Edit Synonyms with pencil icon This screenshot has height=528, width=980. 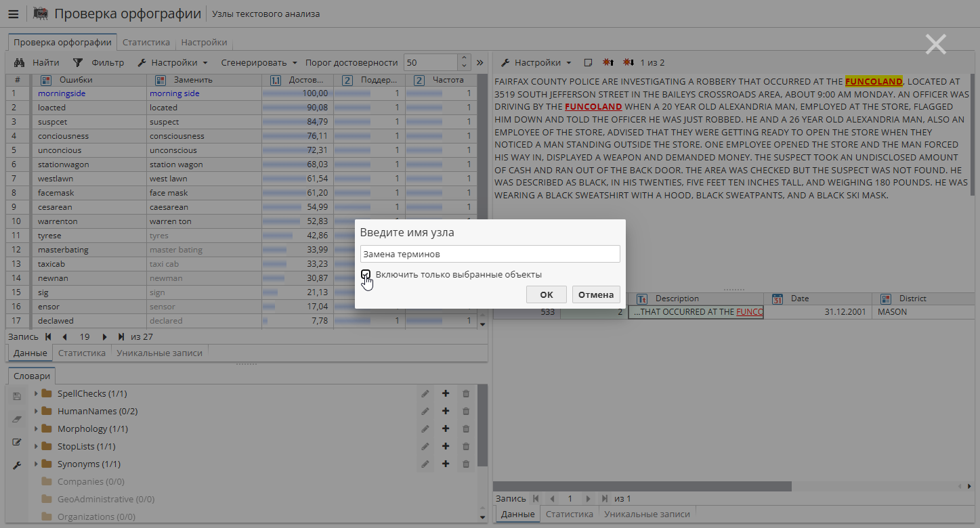tap(425, 464)
